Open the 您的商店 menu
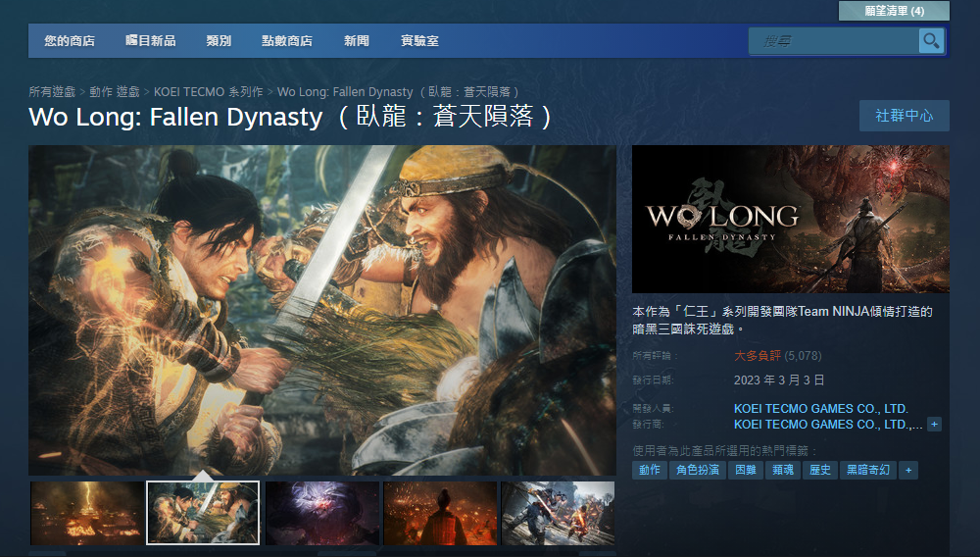The image size is (980, 557). click(x=70, y=41)
